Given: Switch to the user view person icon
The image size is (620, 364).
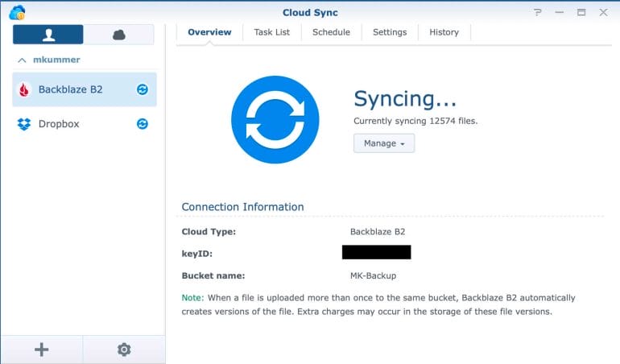Looking at the screenshot, I should 48,35.
